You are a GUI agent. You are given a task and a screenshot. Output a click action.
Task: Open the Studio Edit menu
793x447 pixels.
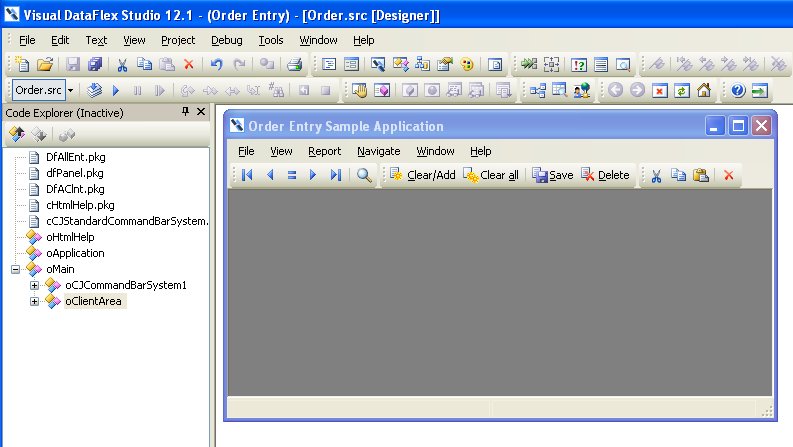[60, 40]
